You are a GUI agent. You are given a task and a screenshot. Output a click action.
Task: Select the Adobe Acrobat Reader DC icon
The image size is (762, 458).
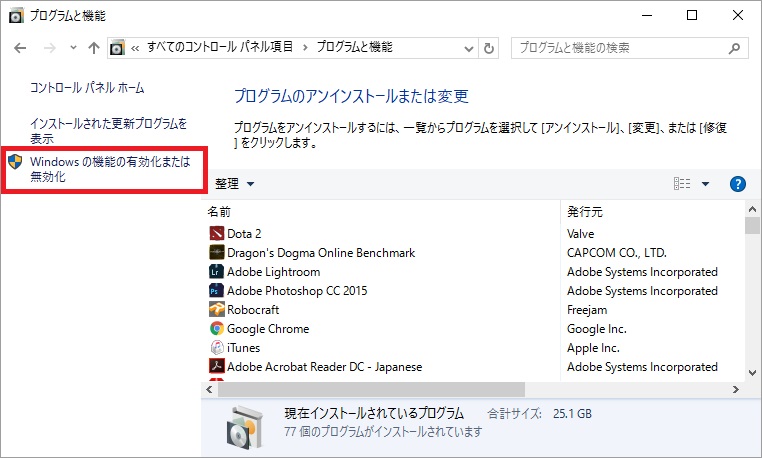(x=216, y=366)
